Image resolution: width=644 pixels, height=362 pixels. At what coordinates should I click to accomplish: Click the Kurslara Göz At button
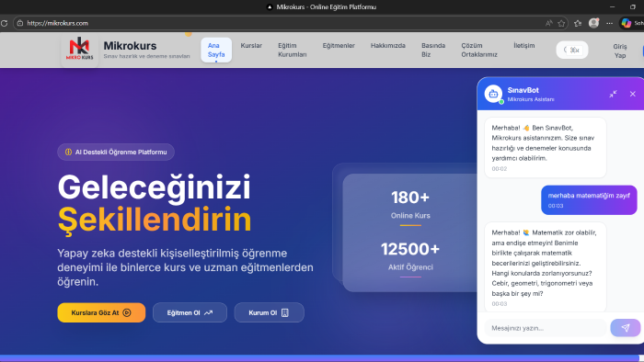pyautogui.click(x=101, y=312)
